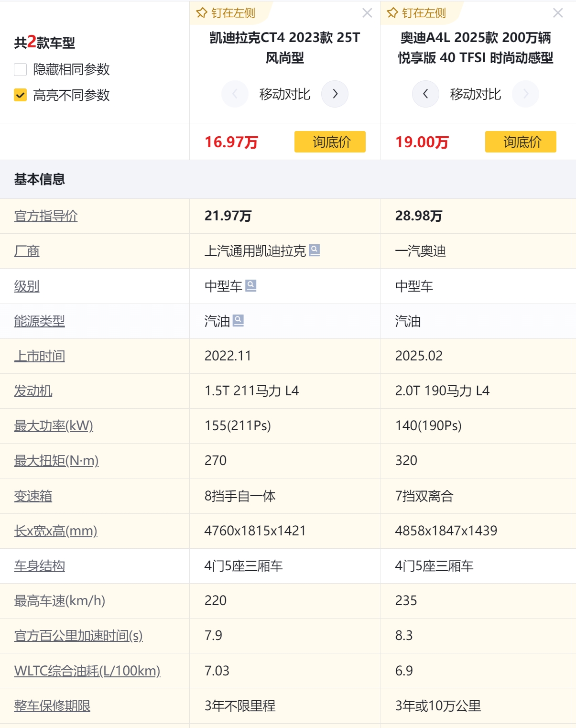Click the Audi 19.00万 dealer price
The image size is (576, 728).
pyautogui.click(x=422, y=142)
